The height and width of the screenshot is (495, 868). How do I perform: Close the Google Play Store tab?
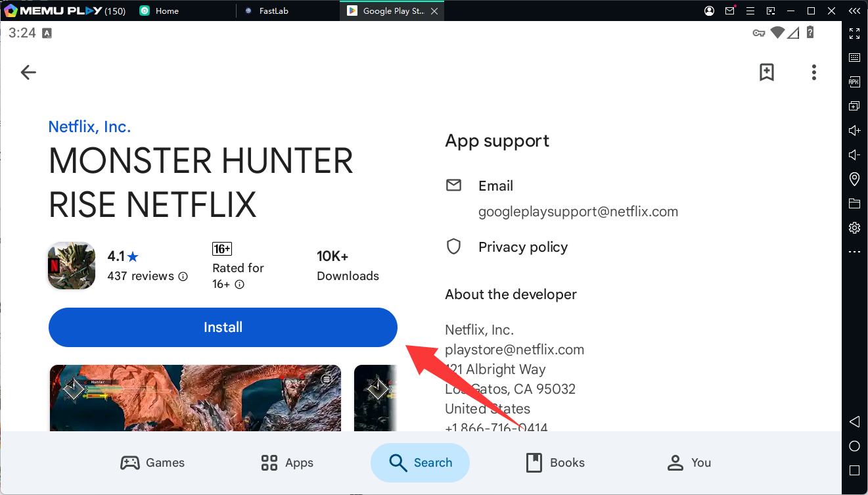[434, 11]
